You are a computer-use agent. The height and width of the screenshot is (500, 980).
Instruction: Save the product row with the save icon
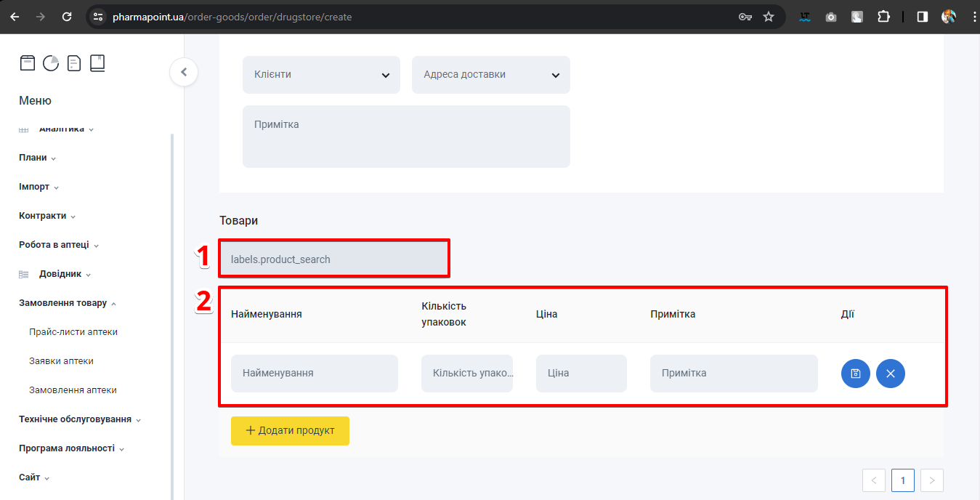pos(855,374)
